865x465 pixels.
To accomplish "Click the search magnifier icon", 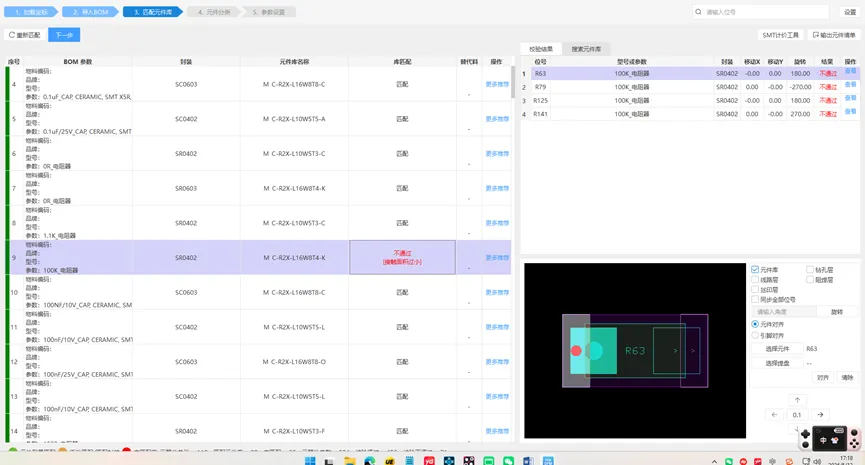I will [x=698, y=12].
